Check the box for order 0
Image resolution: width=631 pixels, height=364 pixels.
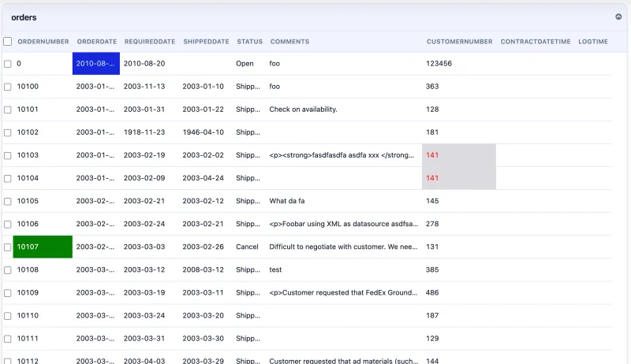pos(8,64)
